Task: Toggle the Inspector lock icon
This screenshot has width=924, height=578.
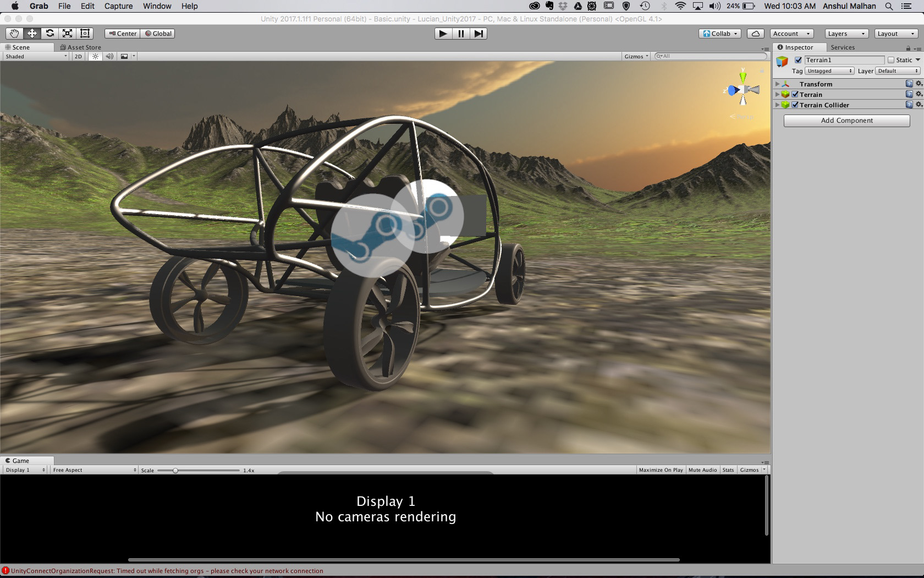Action: pyautogui.click(x=908, y=48)
